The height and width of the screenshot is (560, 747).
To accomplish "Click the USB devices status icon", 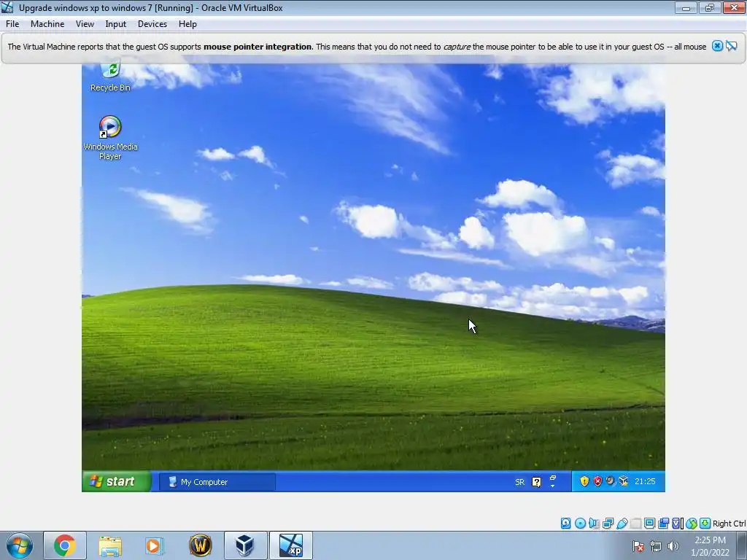I will [x=622, y=524].
